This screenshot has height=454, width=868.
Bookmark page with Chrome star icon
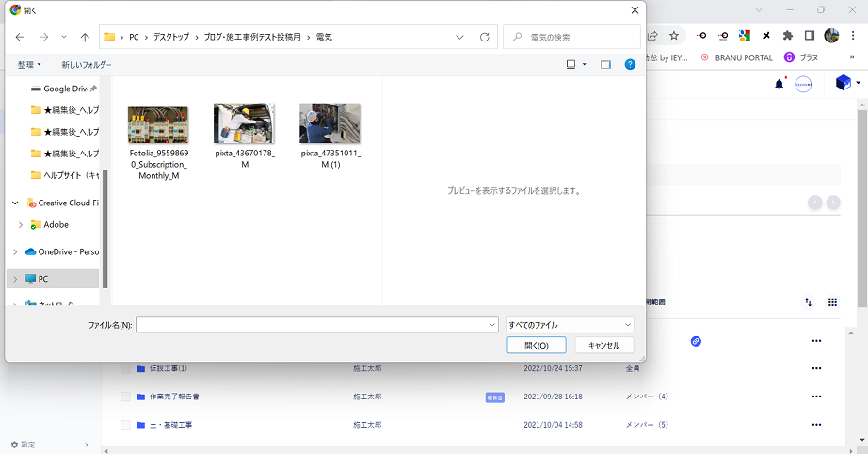tap(674, 36)
